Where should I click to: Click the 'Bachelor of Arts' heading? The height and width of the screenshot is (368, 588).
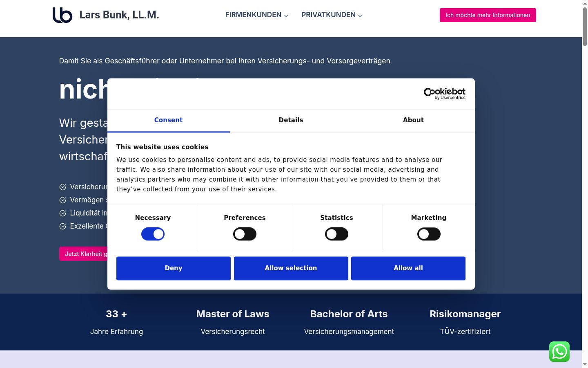pos(349,314)
